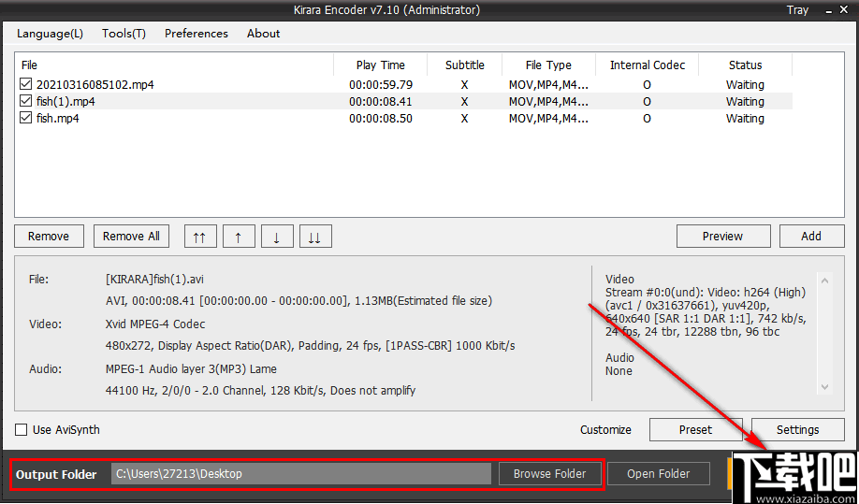The height and width of the screenshot is (504, 859).
Task: Move selected file to bottom with double down arrow
Action: click(x=315, y=237)
